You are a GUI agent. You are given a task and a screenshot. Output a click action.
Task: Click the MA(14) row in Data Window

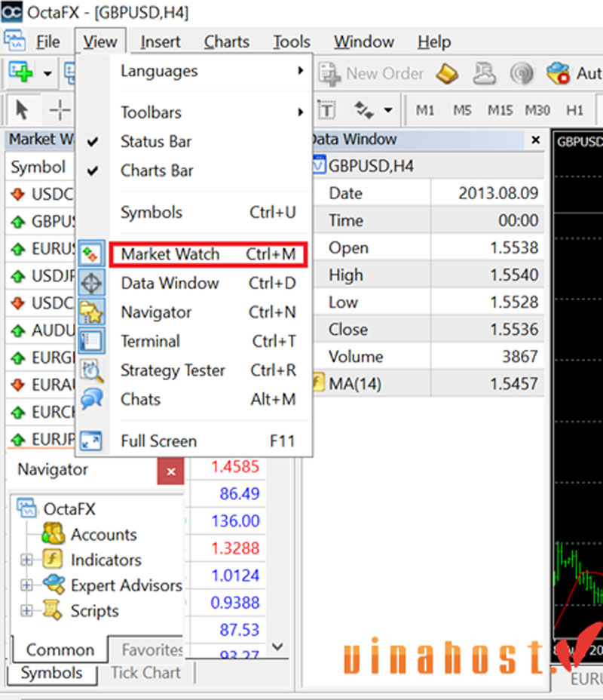point(428,383)
